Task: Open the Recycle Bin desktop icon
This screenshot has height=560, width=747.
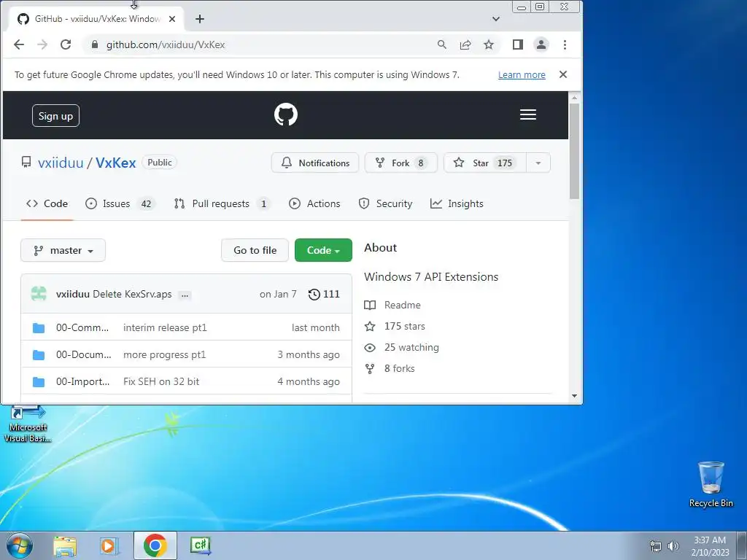Action: (x=711, y=484)
